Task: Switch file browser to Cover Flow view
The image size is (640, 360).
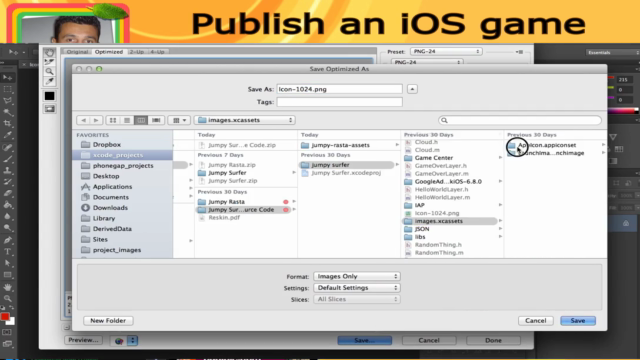Action: click(156, 120)
